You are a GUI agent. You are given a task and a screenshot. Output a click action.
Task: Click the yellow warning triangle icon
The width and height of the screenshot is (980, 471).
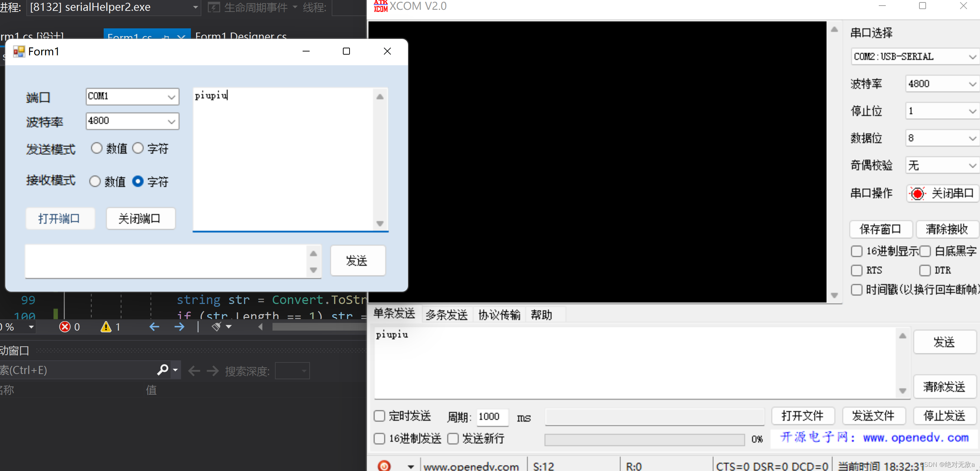click(106, 327)
